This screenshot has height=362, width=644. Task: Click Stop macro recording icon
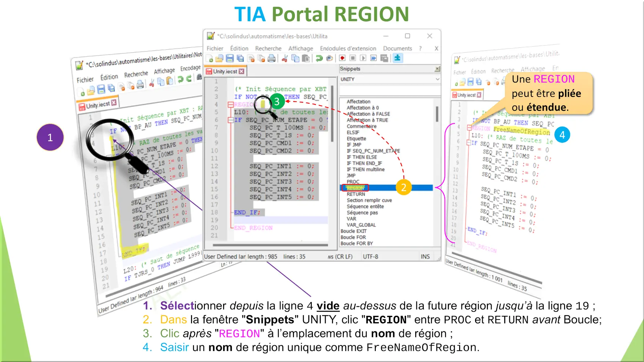[353, 58]
